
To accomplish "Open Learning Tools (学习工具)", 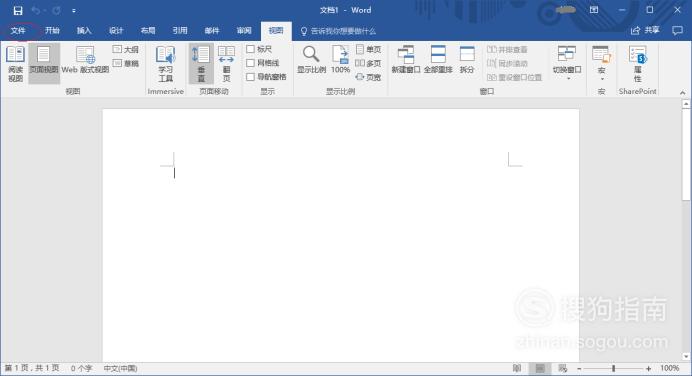I will [165, 64].
